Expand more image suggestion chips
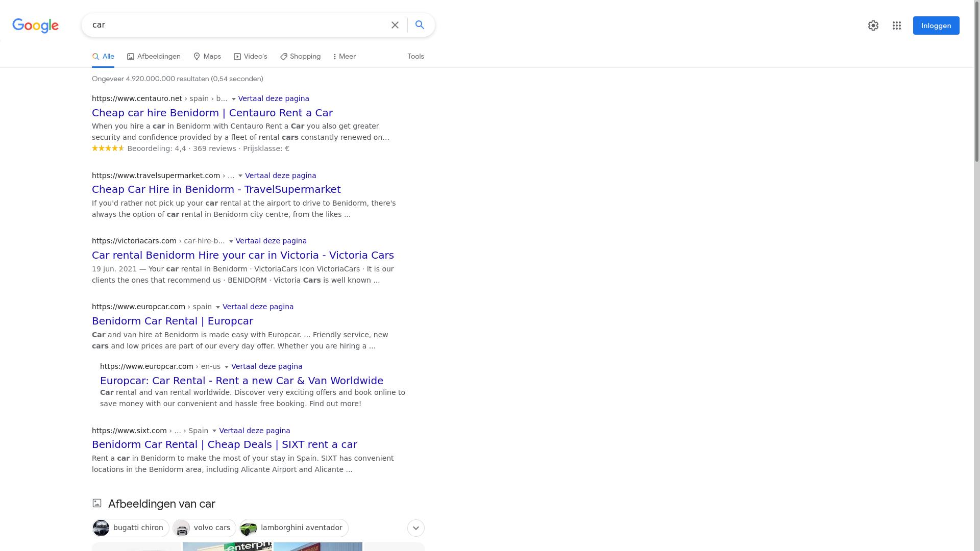 coord(415,528)
